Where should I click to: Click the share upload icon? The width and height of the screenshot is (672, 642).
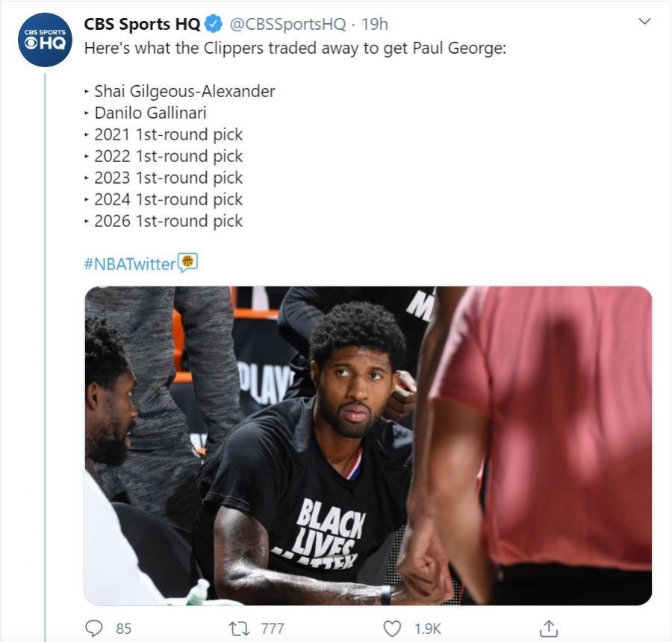pyautogui.click(x=548, y=629)
